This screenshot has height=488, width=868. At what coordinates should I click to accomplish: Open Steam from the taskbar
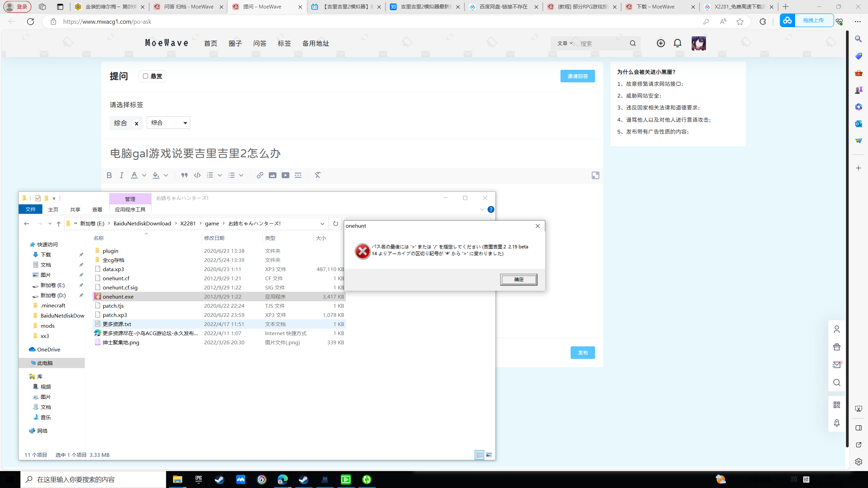(x=219, y=480)
